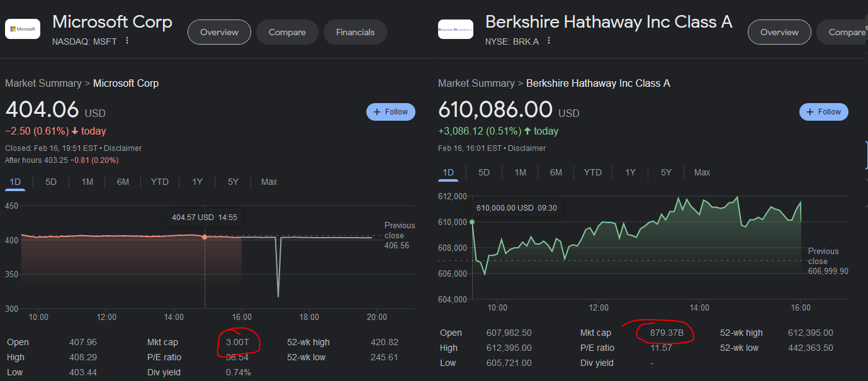Click Microsoft's Div yield value 0.74%
This screenshot has height=381, width=868.
point(238,372)
